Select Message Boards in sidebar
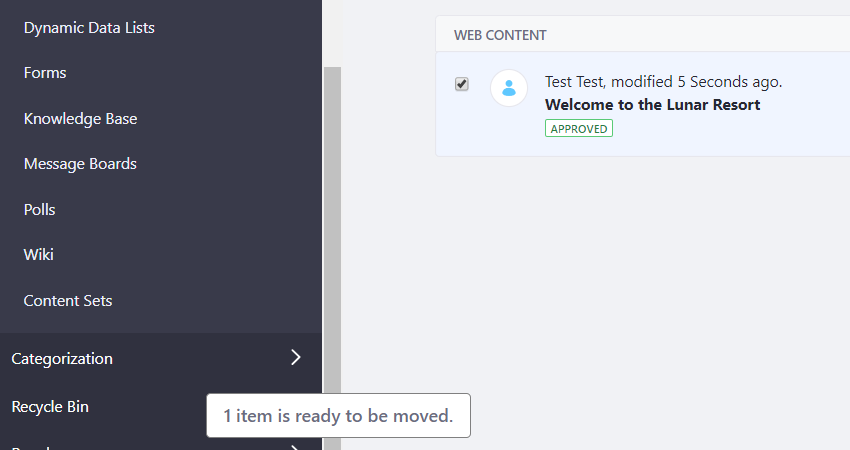The image size is (850, 450). tap(80, 164)
